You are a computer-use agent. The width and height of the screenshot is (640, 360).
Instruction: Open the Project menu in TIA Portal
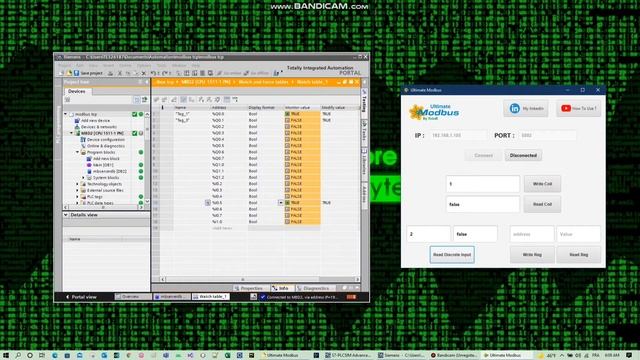[x=64, y=65]
